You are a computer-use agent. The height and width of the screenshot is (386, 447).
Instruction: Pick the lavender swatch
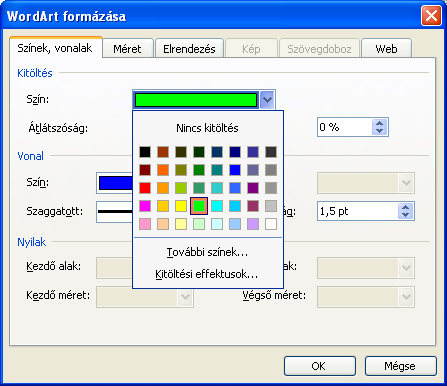point(253,224)
